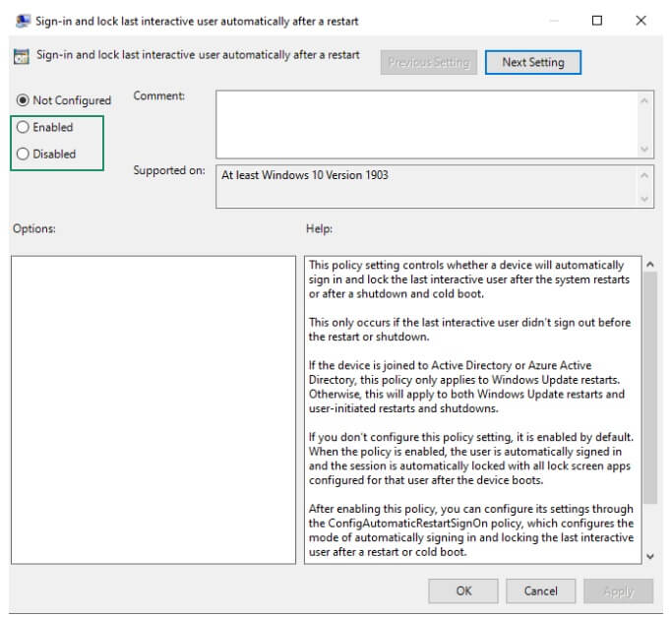Click the Apply button
The width and height of the screenshot is (672, 618).
click(619, 591)
